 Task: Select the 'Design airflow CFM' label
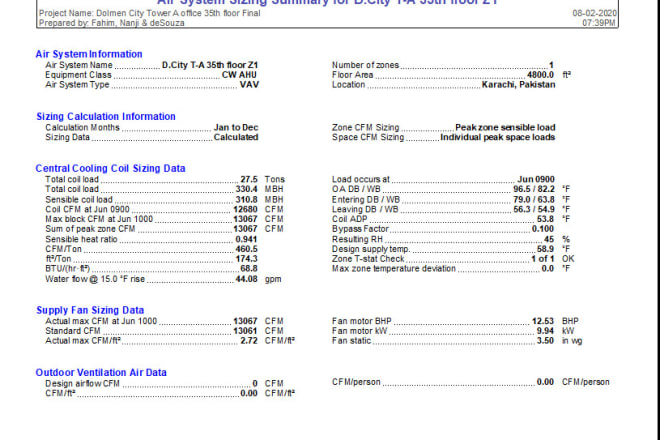(x=82, y=383)
